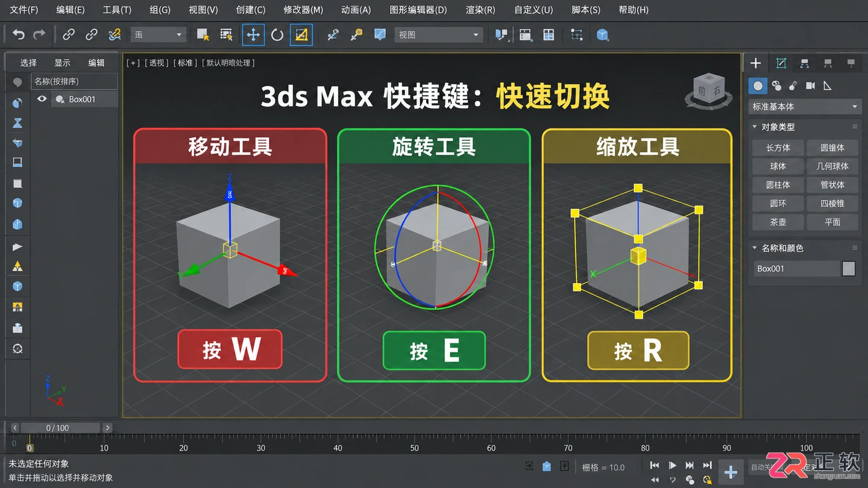Image resolution: width=868 pixels, height=488 pixels.
Task: Open the 修改器(M) menu
Action: (x=303, y=10)
